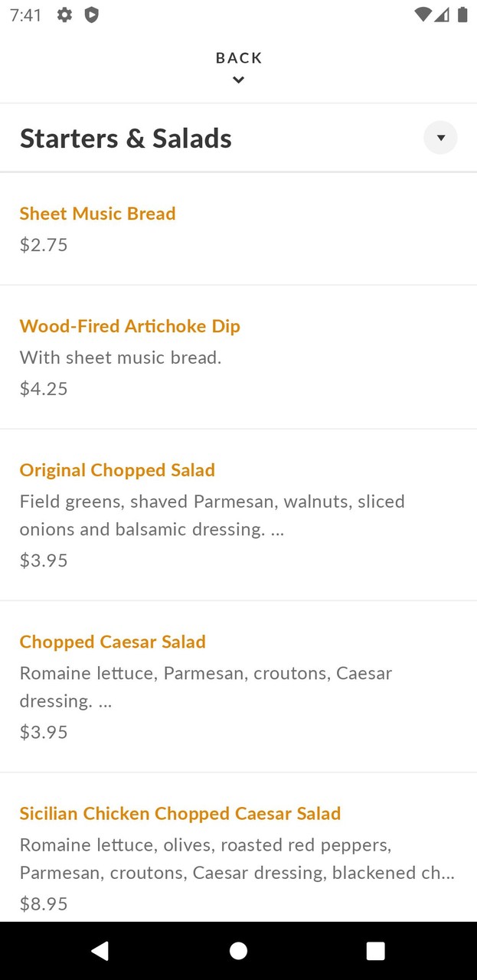Viewport: 477px width, 980px height.
Task: Open the Starters & Salads category dropdown
Action: [440, 138]
